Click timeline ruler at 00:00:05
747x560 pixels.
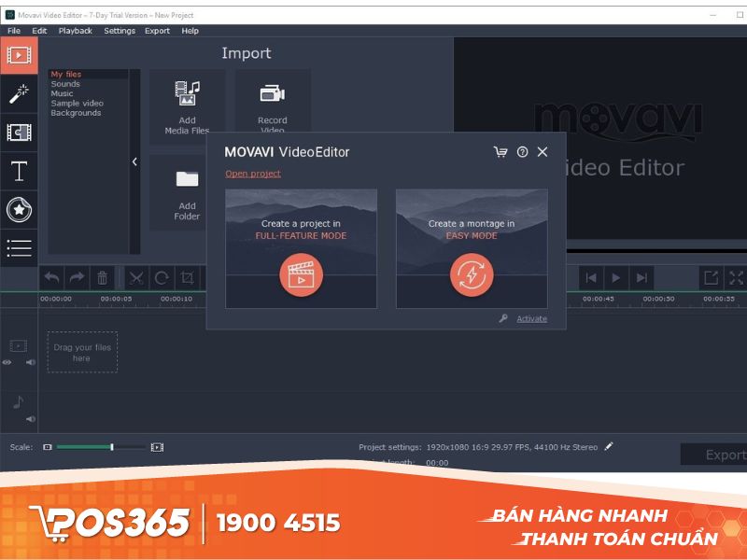coord(116,299)
